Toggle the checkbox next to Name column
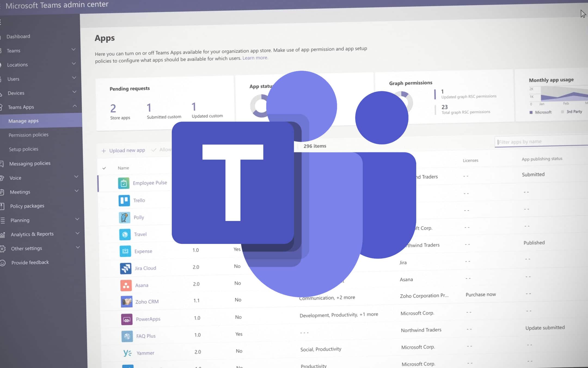Viewport: 588px width, 368px height. (x=104, y=167)
